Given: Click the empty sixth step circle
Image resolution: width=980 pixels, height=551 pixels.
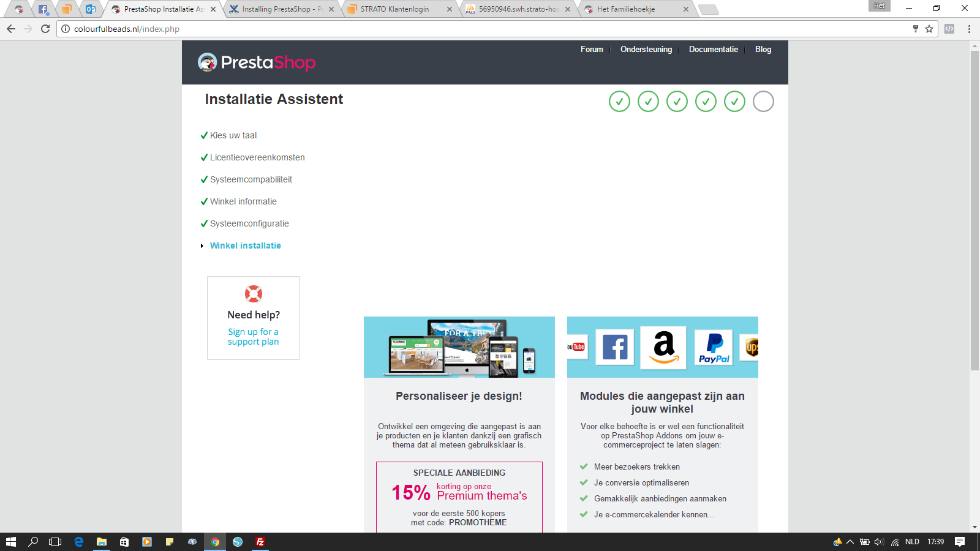Looking at the screenshot, I should click(763, 102).
